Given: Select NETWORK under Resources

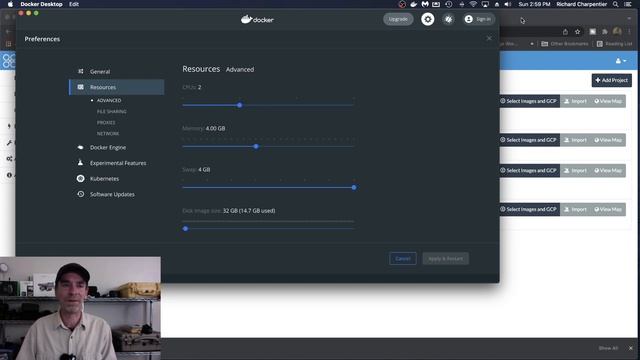Looking at the screenshot, I should coord(108,133).
